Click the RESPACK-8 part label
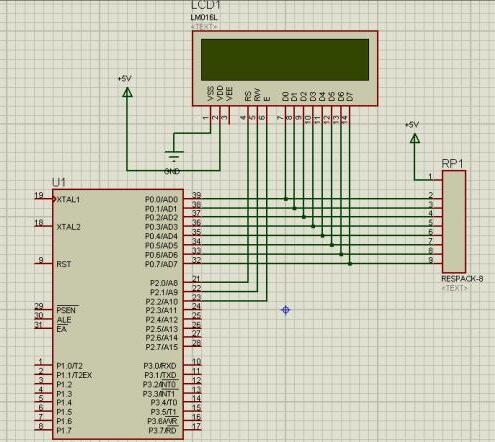This screenshot has height=442, width=495. tap(462, 279)
